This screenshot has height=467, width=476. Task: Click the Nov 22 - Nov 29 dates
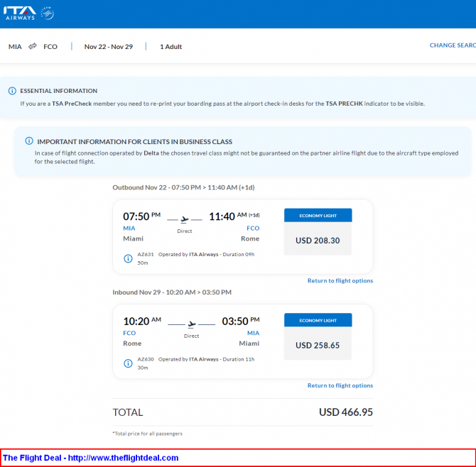109,47
